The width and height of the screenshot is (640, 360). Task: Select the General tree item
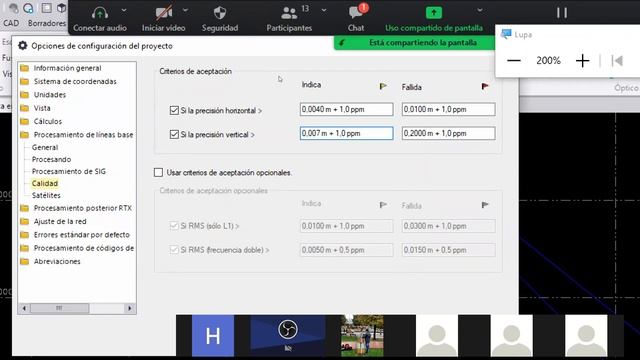(x=45, y=147)
